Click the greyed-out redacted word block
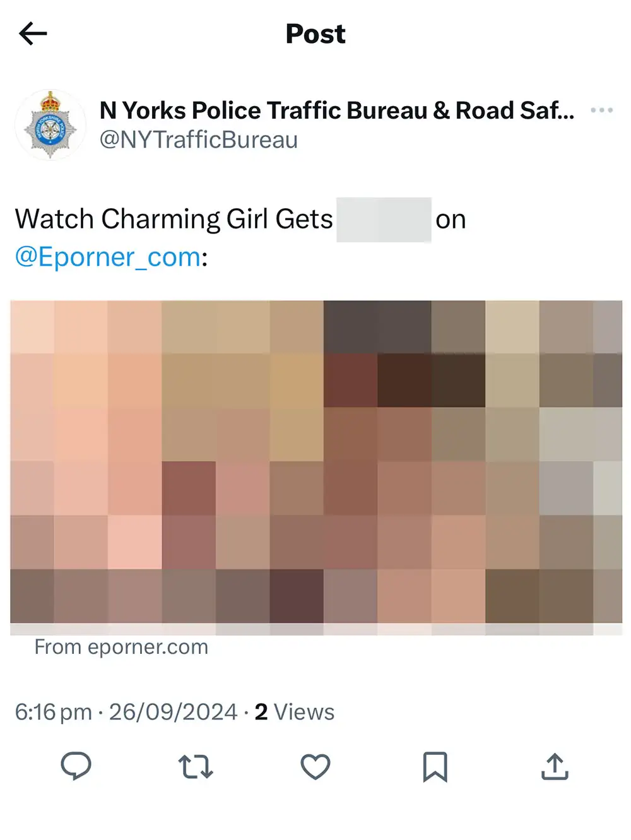Screen dimensions: 631x840 point(384,220)
